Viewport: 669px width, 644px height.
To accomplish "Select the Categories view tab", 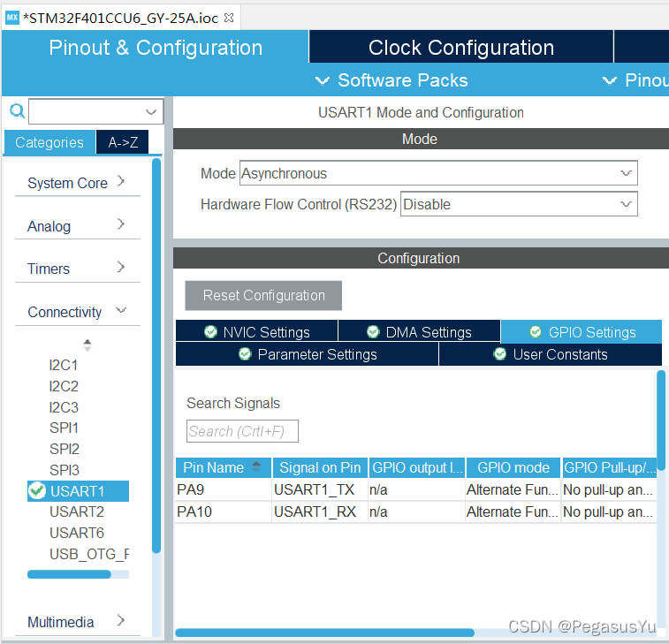I will tap(49, 142).
